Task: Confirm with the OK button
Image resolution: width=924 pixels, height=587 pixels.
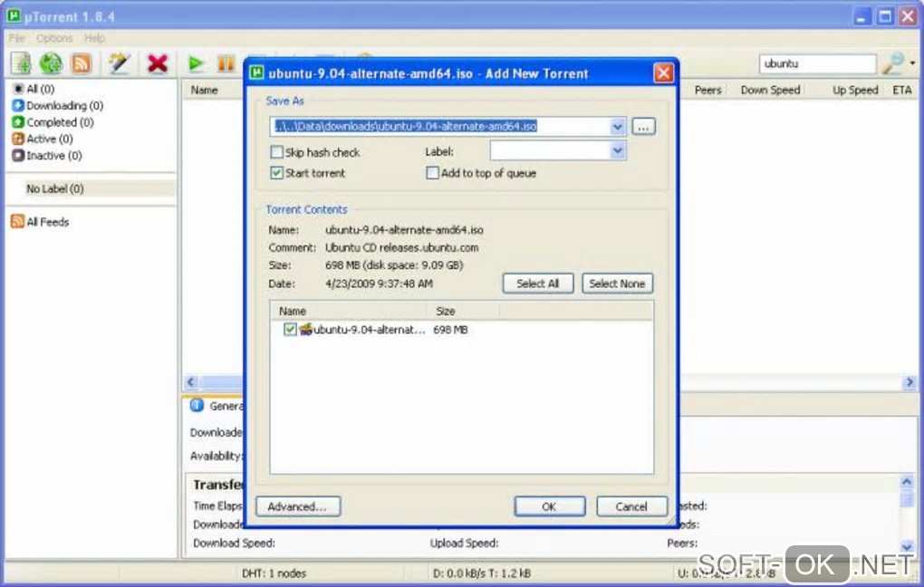Action: click(549, 506)
